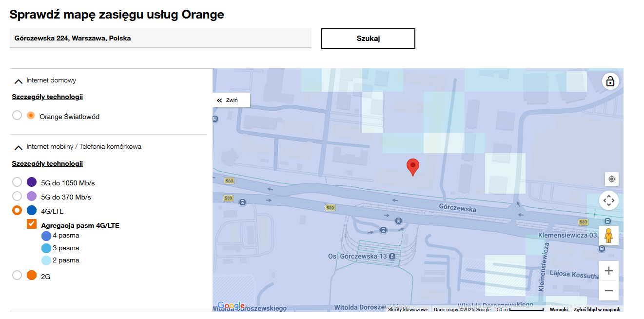The width and height of the screenshot is (644, 319).
Task: Click the light purple 5G 370 Mb/s swatch
Action: 32,197
